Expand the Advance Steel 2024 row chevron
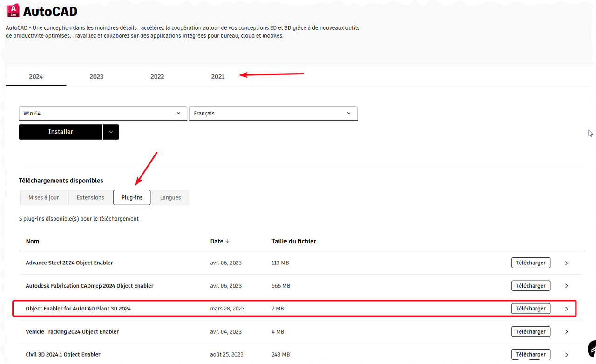The image size is (596, 364). click(567, 263)
